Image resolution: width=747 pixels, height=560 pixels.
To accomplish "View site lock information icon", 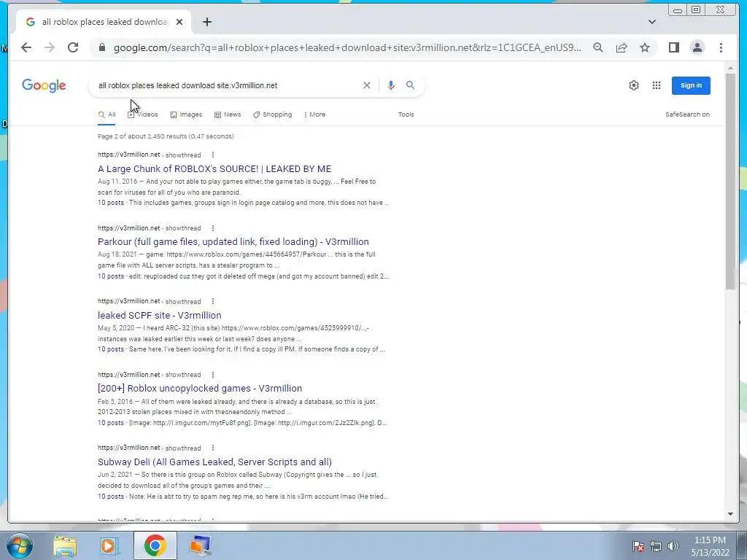I will point(102,47).
